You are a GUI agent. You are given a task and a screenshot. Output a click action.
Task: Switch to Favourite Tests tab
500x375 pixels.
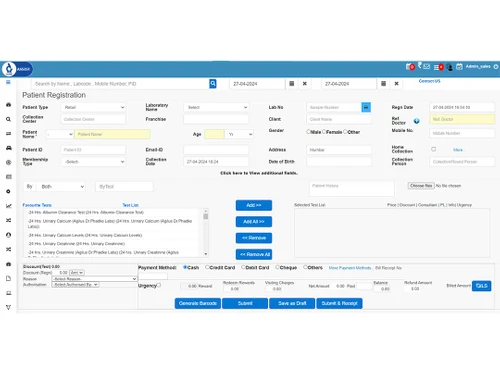(37, 205)
